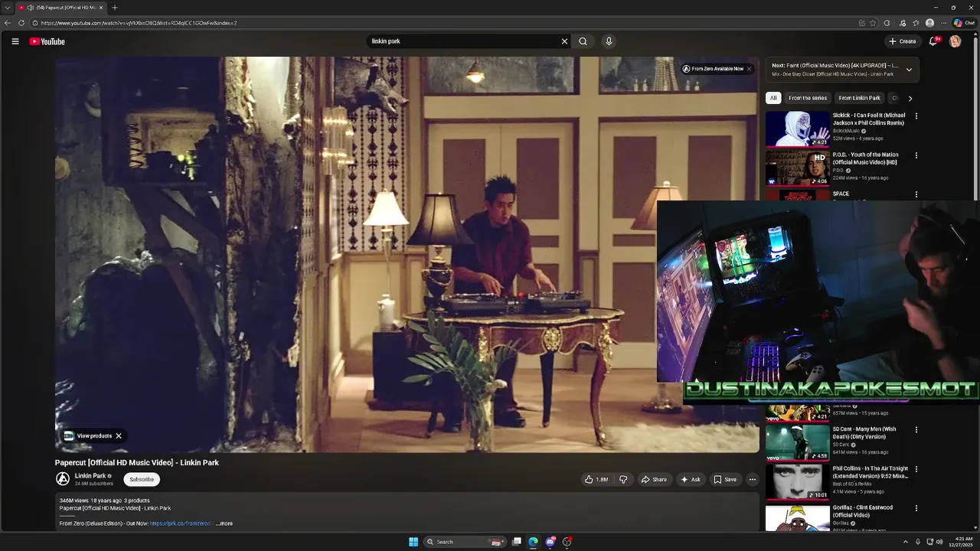Clear the linkin park search text
The width and height of the screenshot is (980, 551).
[x=564, y=41]
